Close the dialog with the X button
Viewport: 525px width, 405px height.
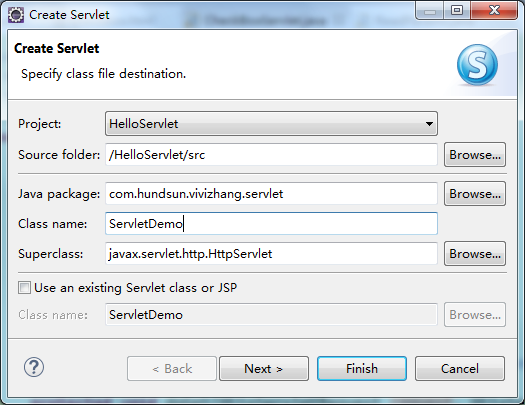pos(494,11)
